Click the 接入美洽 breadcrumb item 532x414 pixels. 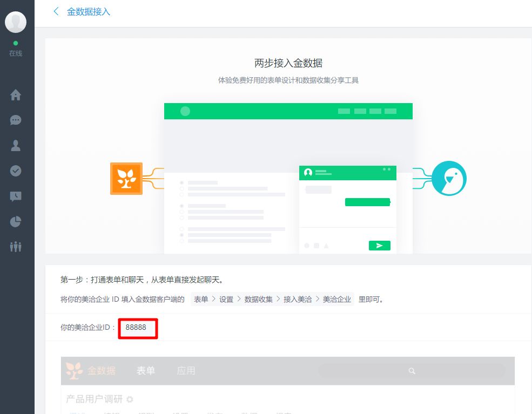pos(298,300)
